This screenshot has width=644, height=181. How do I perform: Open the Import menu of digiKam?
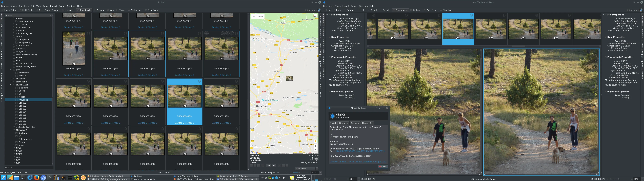(x=53, y=6)
